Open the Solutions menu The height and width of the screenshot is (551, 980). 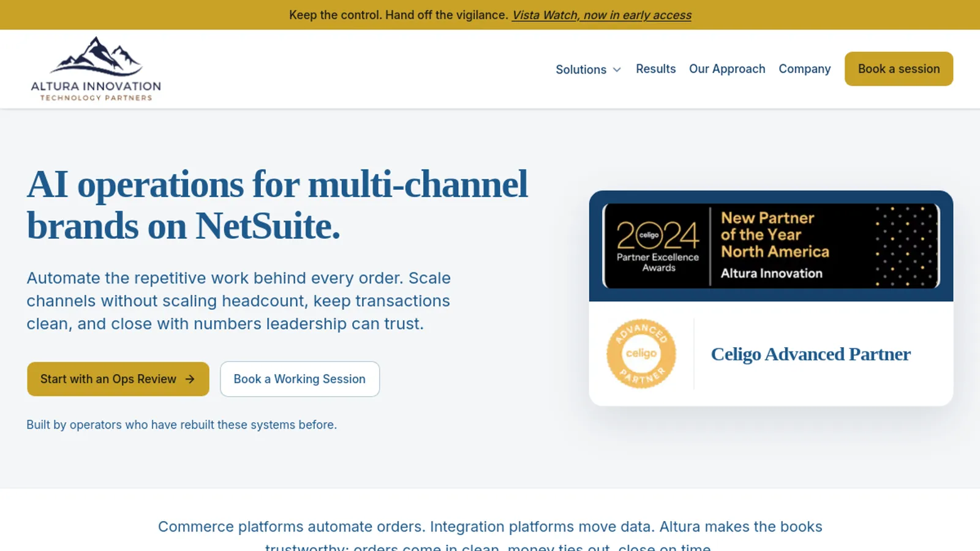pos(588,69)
